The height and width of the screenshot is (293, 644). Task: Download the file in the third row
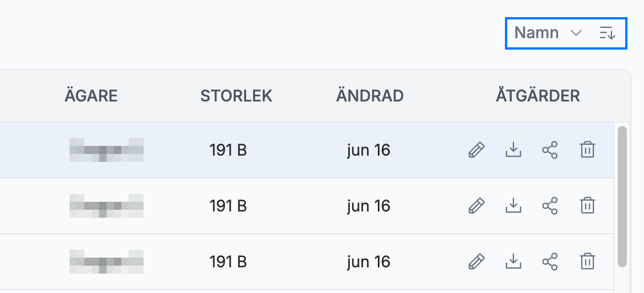513,261
